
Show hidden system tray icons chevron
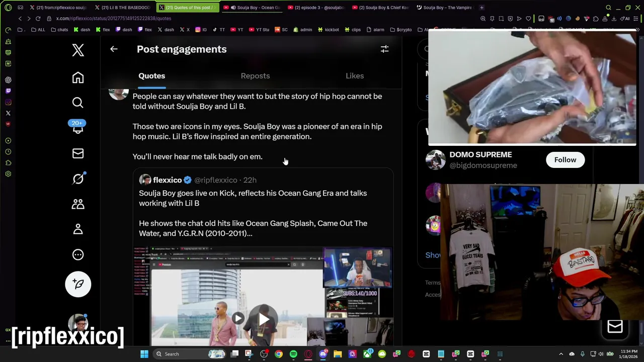561,354
